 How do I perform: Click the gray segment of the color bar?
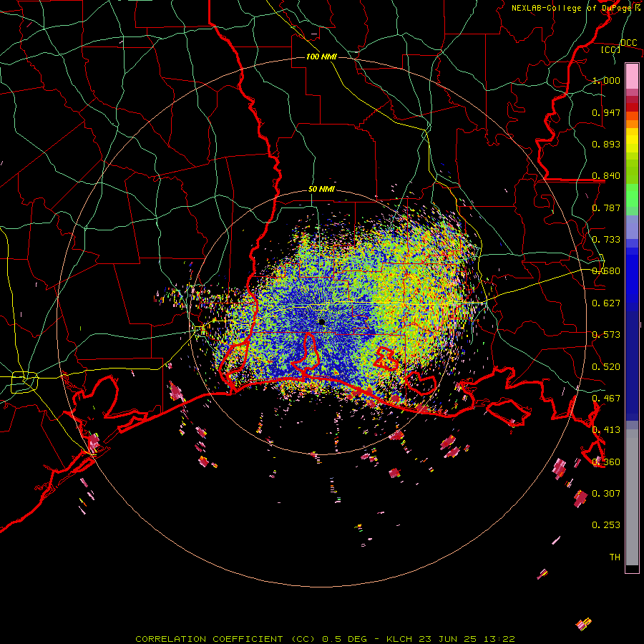point(632,497)
